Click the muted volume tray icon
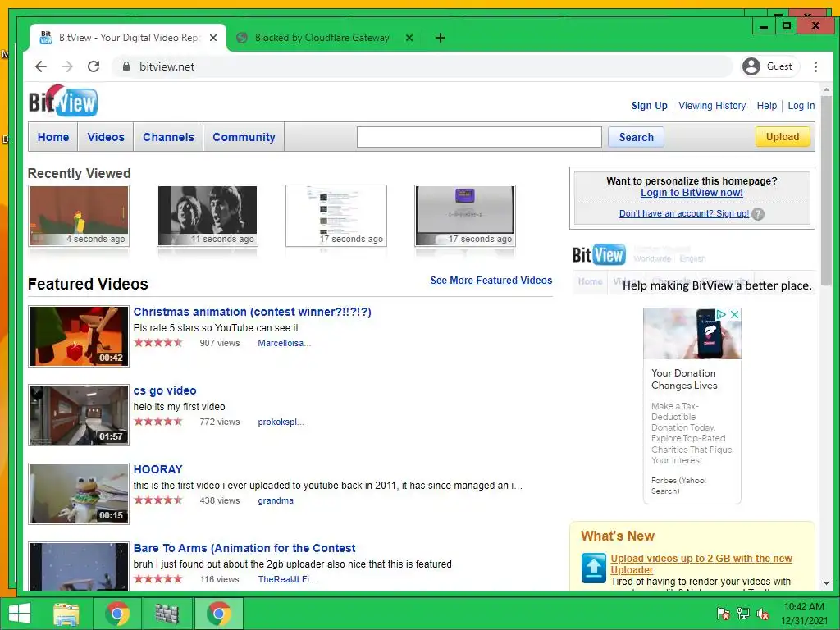 click(x=763, y=614)
